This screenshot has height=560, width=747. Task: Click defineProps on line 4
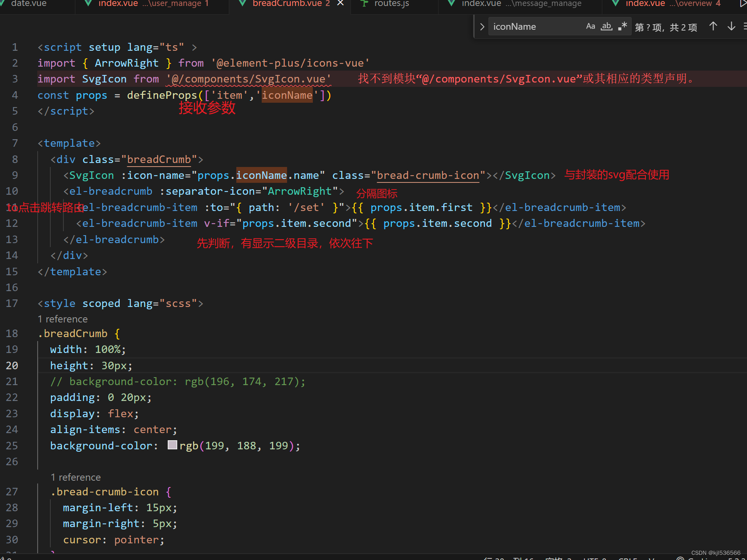click(x=162, y=95)
